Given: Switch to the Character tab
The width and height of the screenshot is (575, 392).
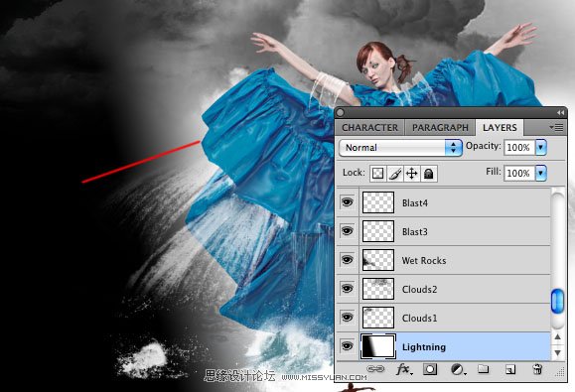Looking at the screenshot, I should (x=369, y=127).
